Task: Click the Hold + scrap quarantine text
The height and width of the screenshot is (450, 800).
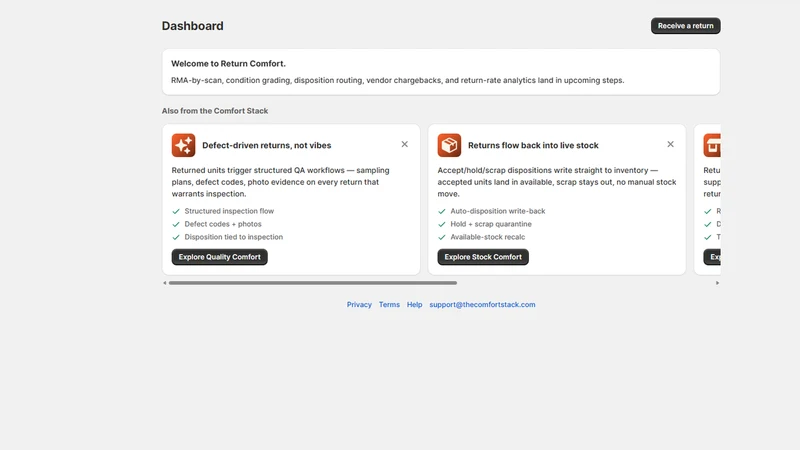Action: tap(491, 224)
